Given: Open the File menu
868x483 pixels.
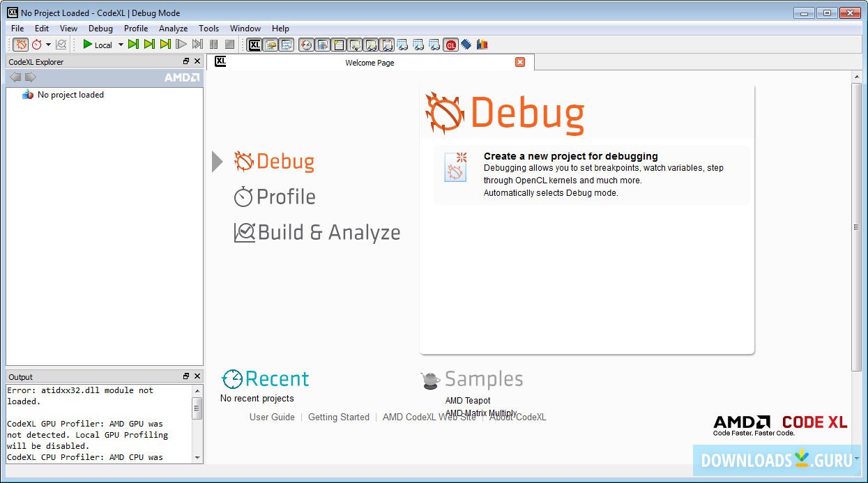Looking at the screenshot, I should 17,29.
